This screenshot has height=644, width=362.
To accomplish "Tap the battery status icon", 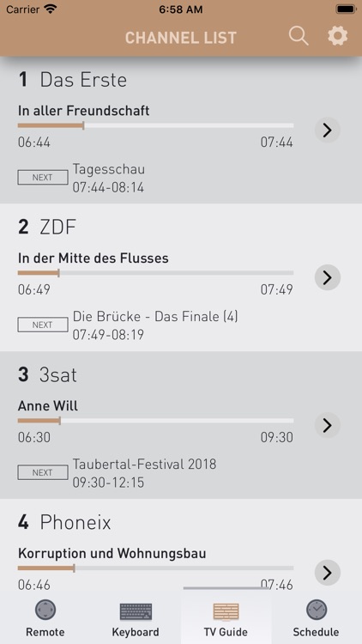I will click(x=346, y=9).
